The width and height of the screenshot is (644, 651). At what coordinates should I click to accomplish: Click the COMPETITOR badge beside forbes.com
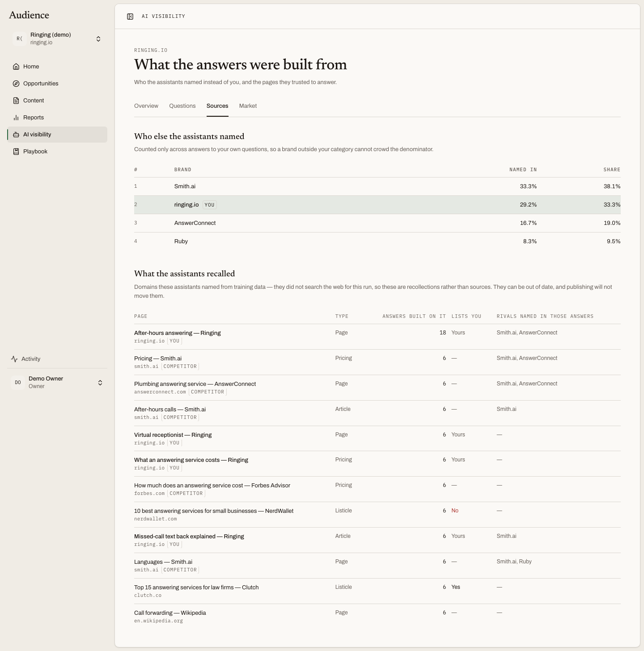tap(186, 494)
